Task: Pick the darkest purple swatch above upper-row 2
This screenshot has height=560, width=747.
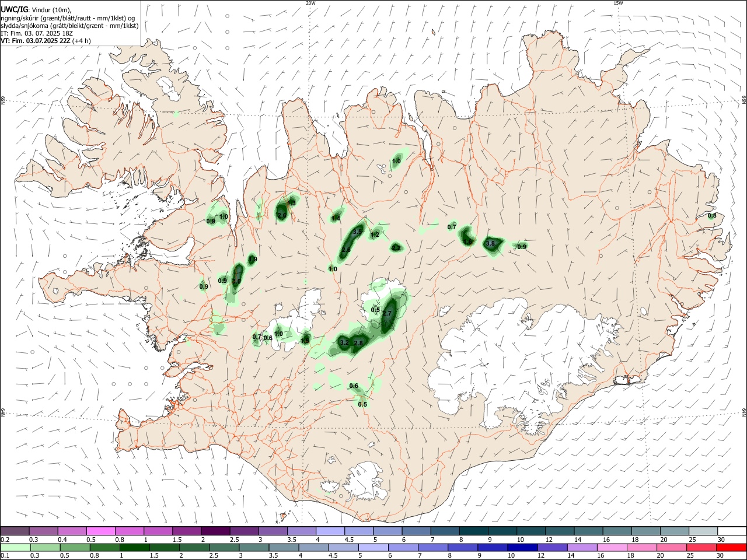Action: 215,531
